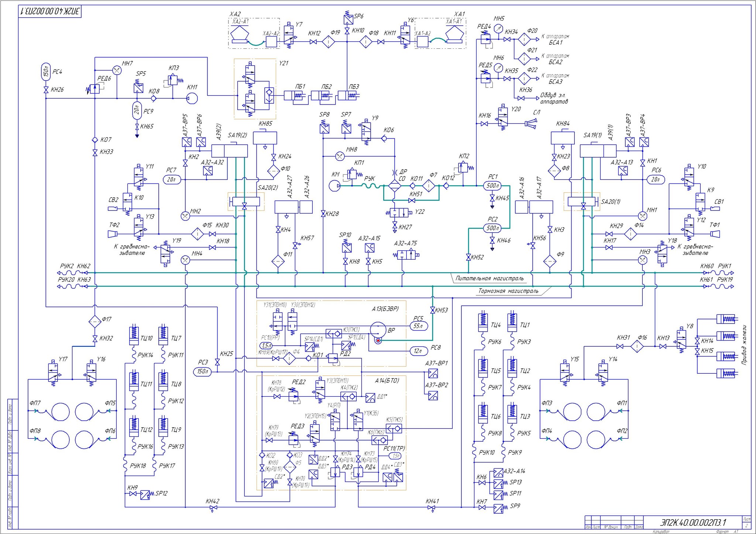Image resolution: width=756 pixels, height=534 pixels.
Task: Select the 'ХА1' label above dashed box
Action: coord(459,14)
